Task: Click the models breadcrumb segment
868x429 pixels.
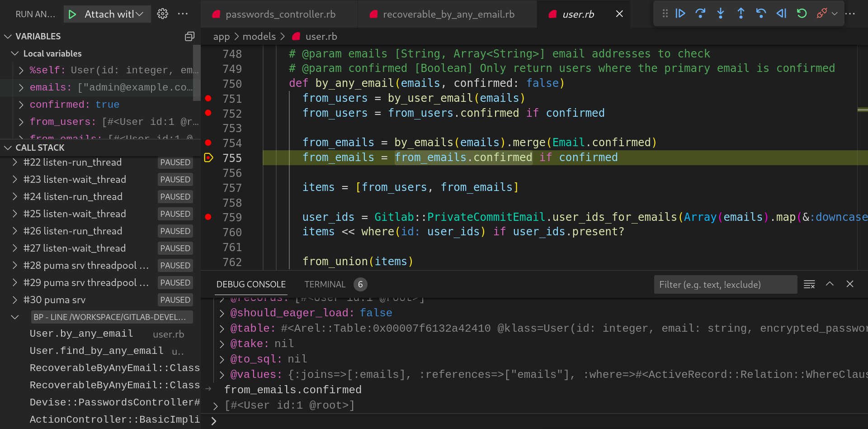Action: (259, 36)
